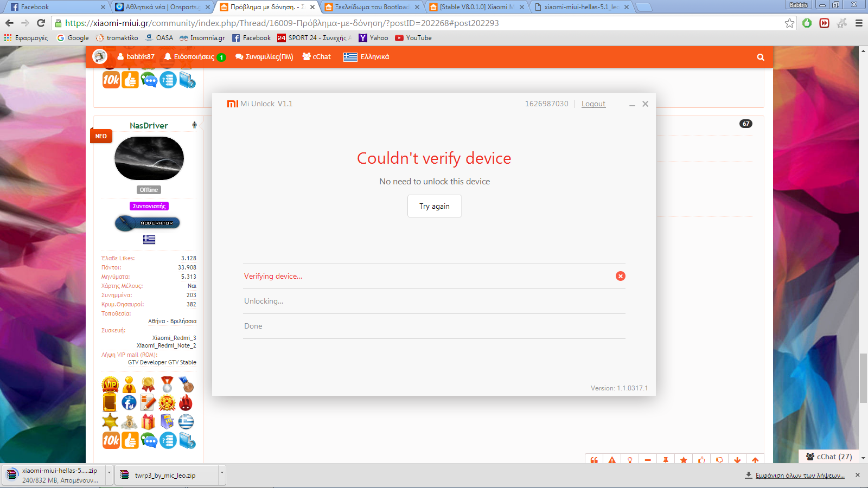Viewport: 868px width, 488px height.
Task: Click the Try again button in Mi Unlock
Action: 435,206
